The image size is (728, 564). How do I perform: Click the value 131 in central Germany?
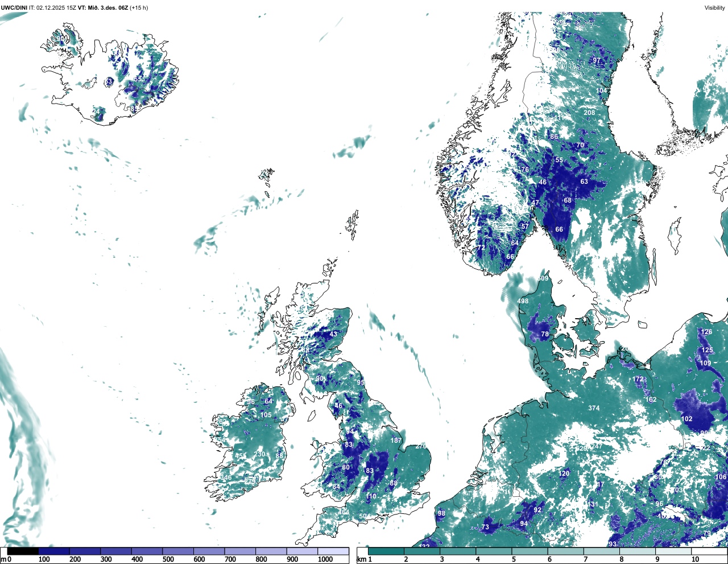pos(593,504)
